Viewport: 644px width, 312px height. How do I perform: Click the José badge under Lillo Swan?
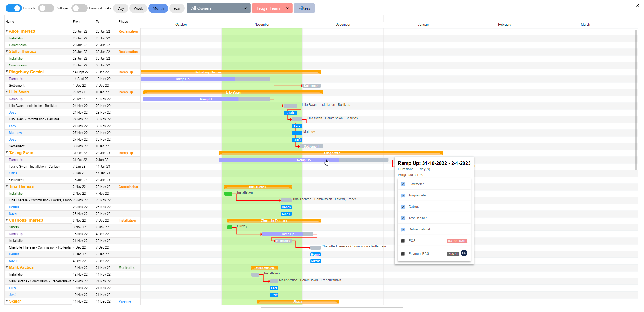(x=290, y=113)
